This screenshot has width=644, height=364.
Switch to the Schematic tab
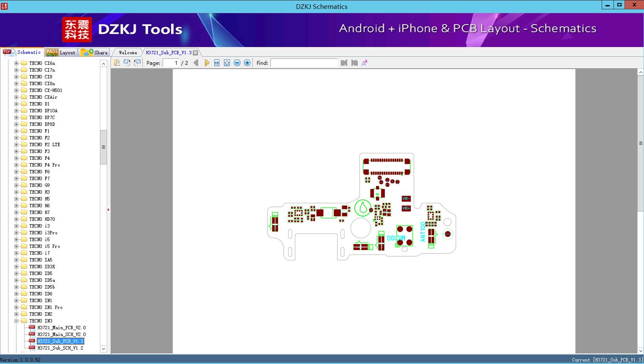(22, 52)
